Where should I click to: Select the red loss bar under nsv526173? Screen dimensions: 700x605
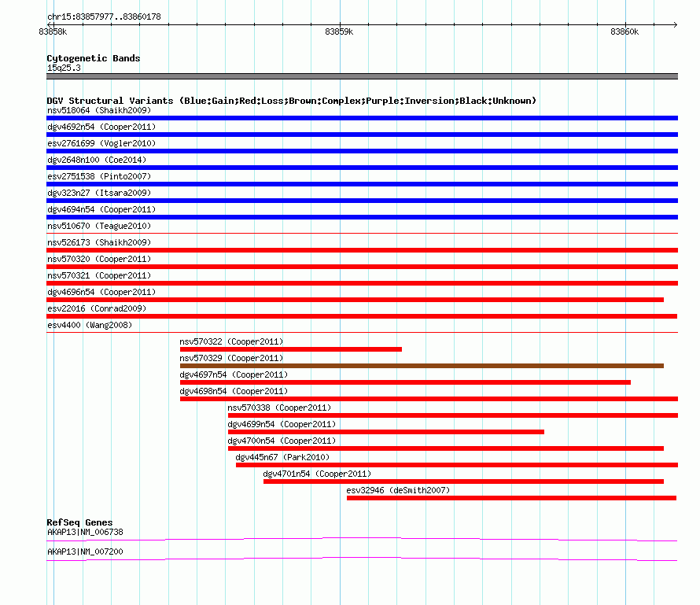[x=362, y=250]
